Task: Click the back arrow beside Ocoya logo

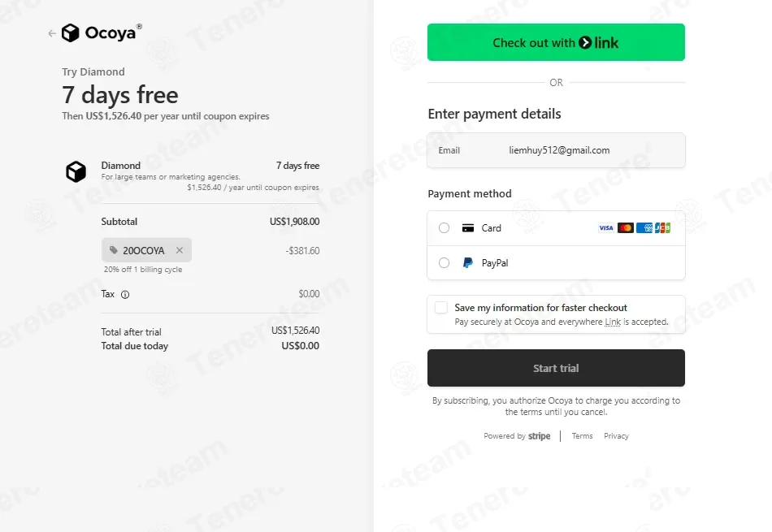Action: (52, 33)
